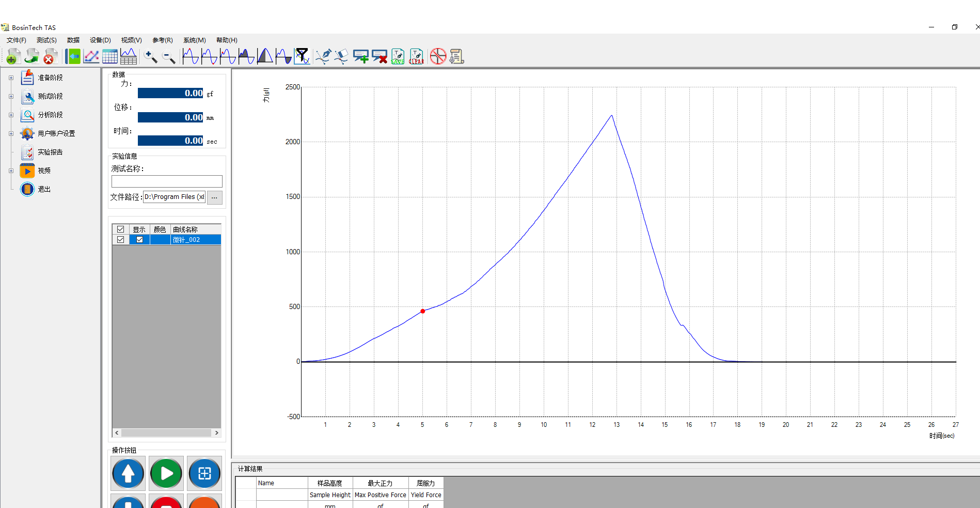Toggle display checkbox for curve 微针_002
980x508 pixels.
[139, 240]
